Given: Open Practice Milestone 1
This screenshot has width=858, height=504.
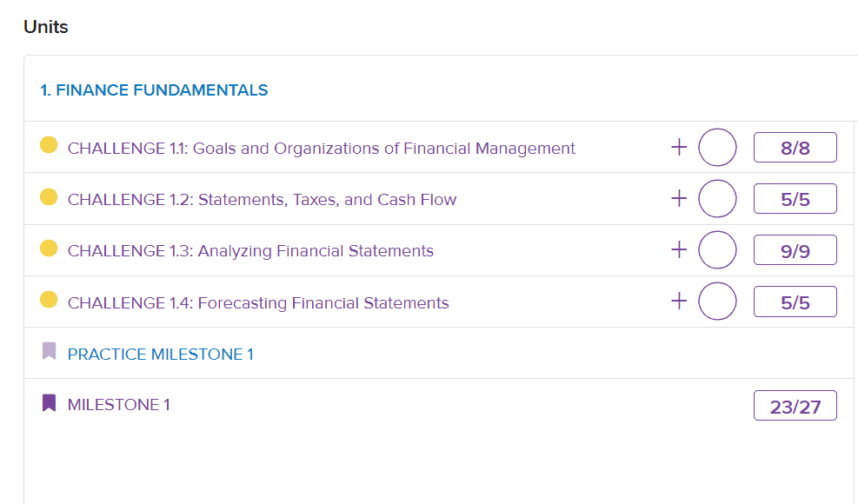Looking at the screenshot, I should tap(160, 354).
